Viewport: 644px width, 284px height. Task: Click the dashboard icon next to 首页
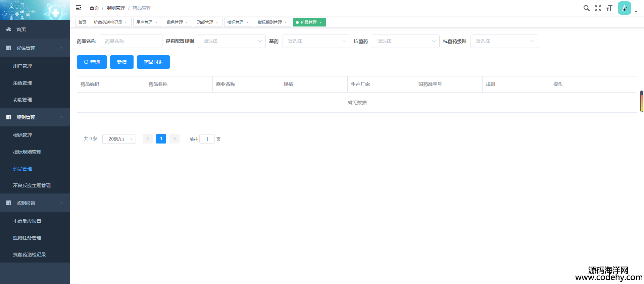(x=9, y=30)
